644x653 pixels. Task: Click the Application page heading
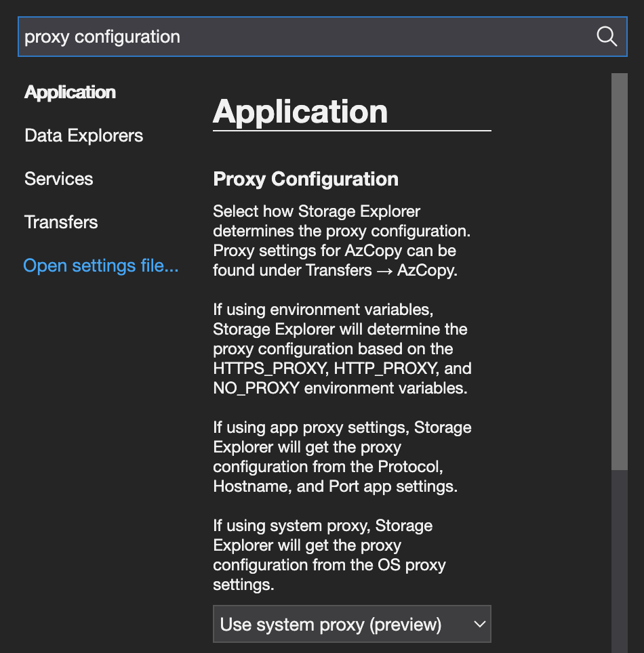300,111
